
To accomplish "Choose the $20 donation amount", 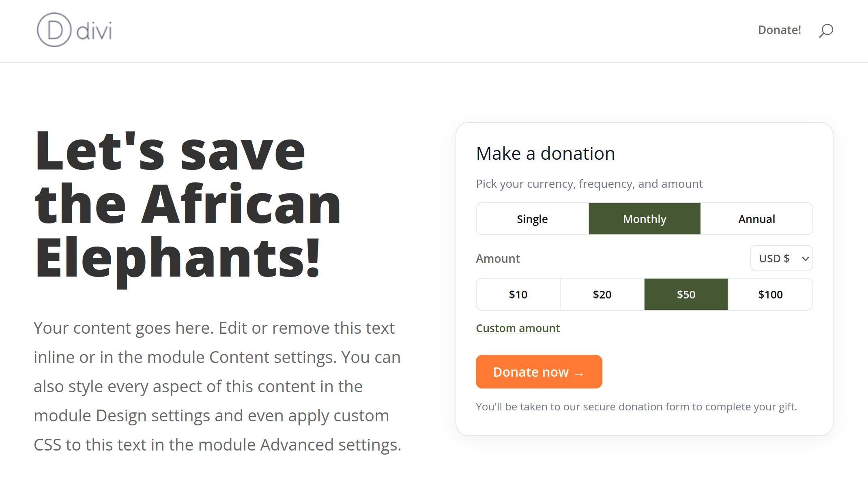I will pyautogui.click(x=602, y=294).
